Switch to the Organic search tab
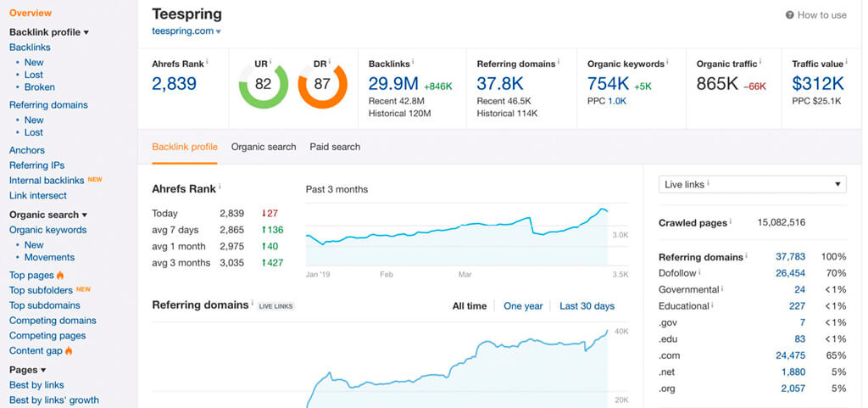 click(264, 147)
